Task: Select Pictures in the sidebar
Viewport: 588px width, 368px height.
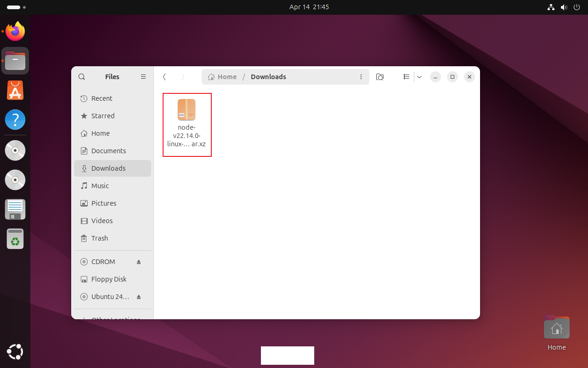Action: coord(104,203)
